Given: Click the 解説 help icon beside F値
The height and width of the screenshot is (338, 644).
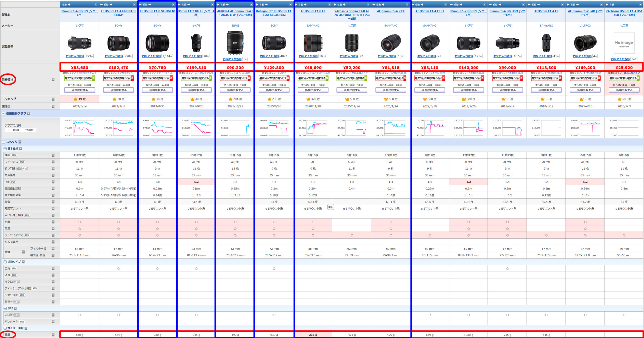Looking at the screenshot, I should [13, 182].
